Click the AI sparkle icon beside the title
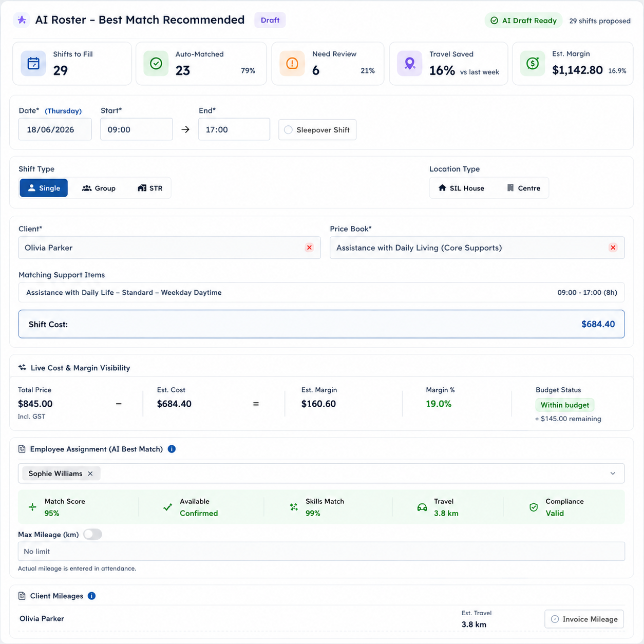This screenshot has width=644, height=644. coord(22,20)
